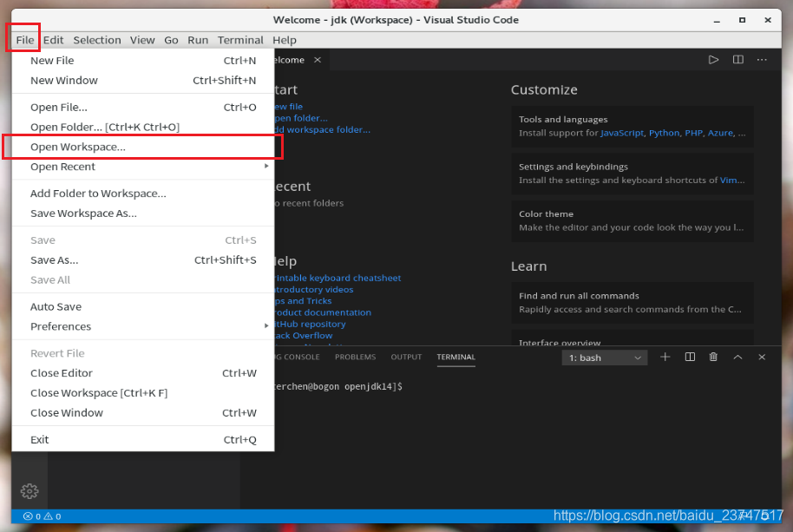Open Tips and Tricks link
This screenshot has width=793, height=532.
[x=304, y=301]
